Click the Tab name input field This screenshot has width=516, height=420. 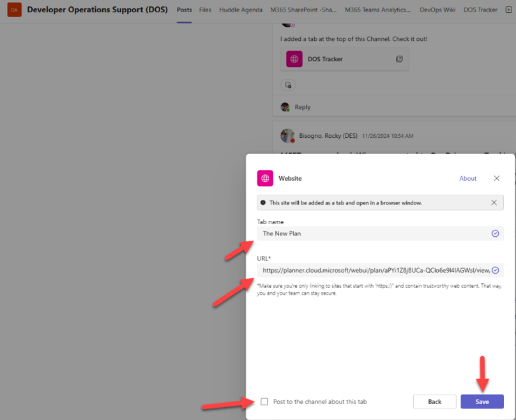click(380, 234)
